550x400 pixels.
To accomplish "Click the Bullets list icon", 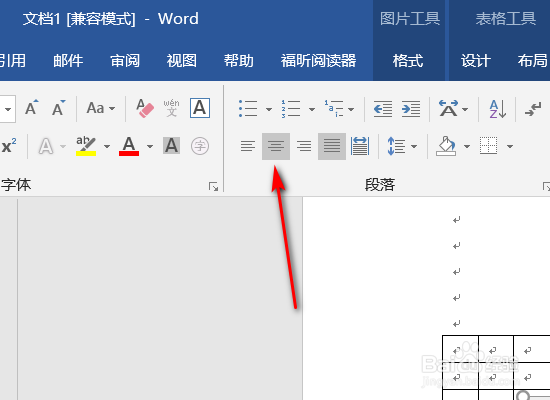I will point(248,108).
